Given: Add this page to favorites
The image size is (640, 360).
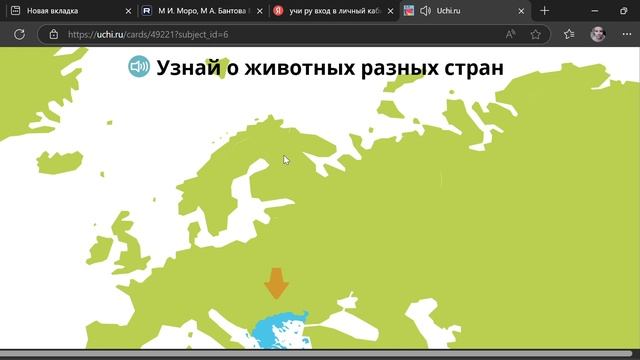Looking at the screenshot, I should [x=536, y=34].
